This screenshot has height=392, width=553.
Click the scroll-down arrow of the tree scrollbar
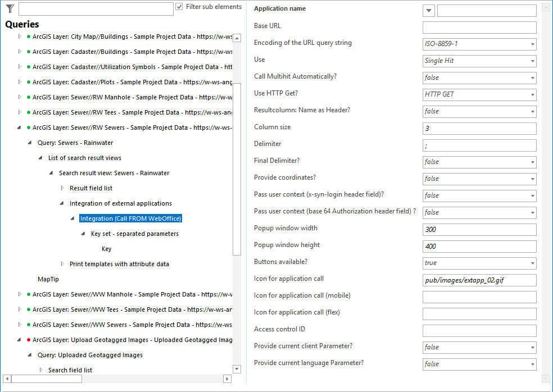[237, 369]
